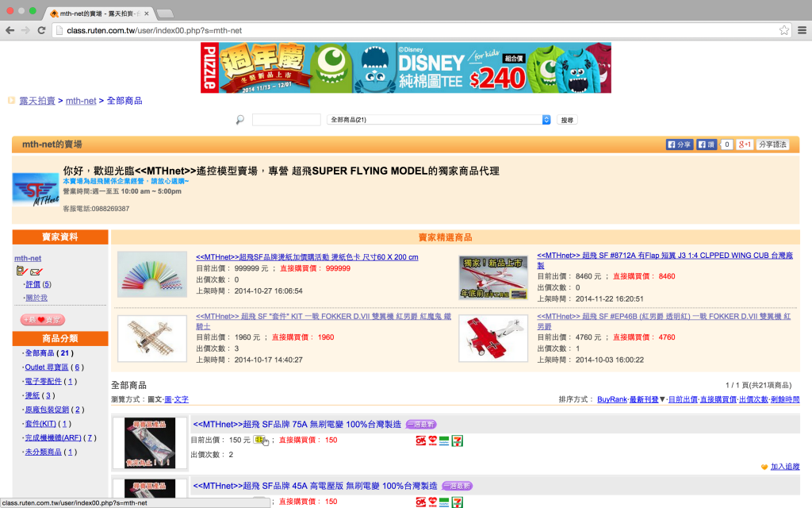Sort listings by 目前出價

[683, 400]
